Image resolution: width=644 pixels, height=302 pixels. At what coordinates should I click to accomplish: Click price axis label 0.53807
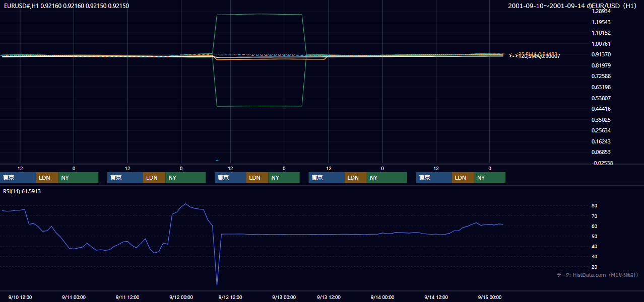601,98
